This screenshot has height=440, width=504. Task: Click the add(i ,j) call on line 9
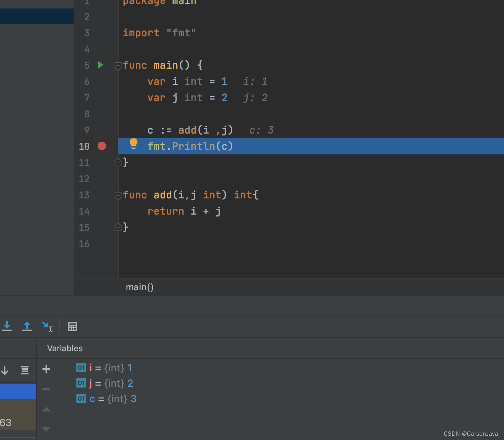(206, 130)
